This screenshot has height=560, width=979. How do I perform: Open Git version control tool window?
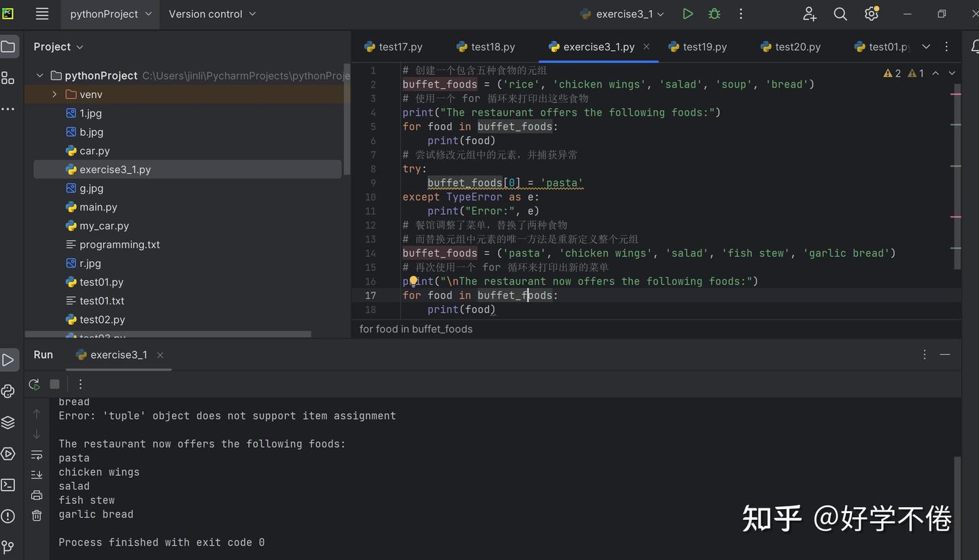pos(8,546)
